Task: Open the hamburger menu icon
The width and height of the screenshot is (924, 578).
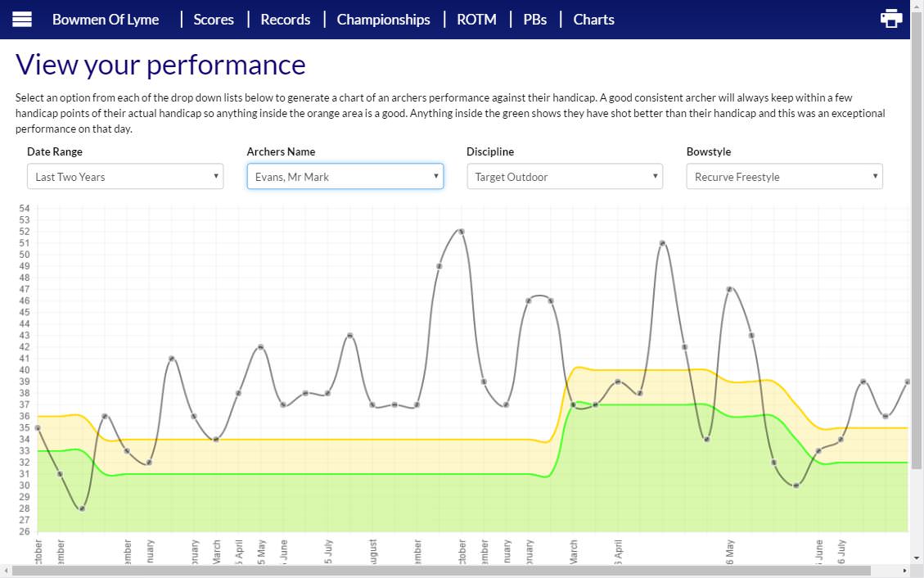Action: [x=22, y=20]
